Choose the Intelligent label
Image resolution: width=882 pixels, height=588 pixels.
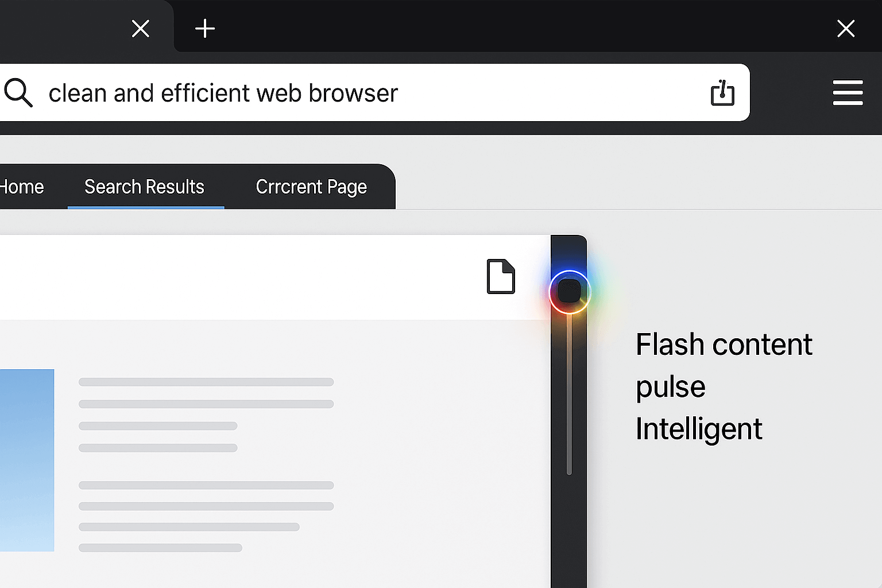(698, 429)
